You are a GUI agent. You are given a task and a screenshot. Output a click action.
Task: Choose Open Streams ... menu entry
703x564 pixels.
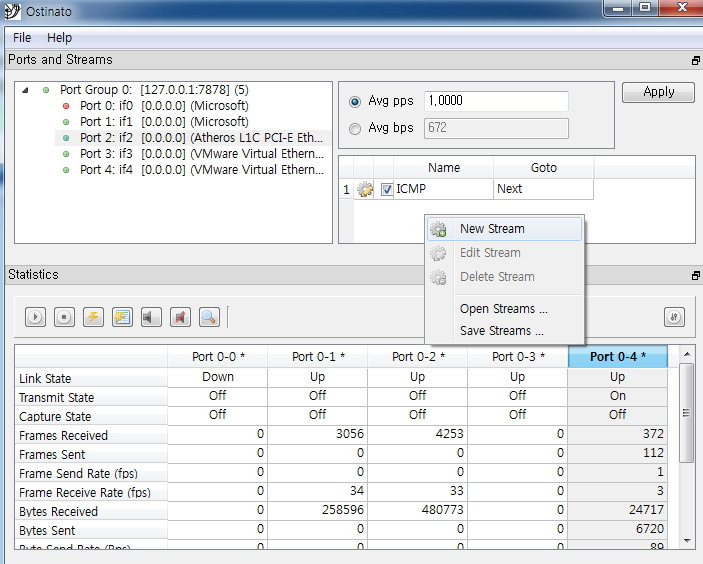point(503,309)
